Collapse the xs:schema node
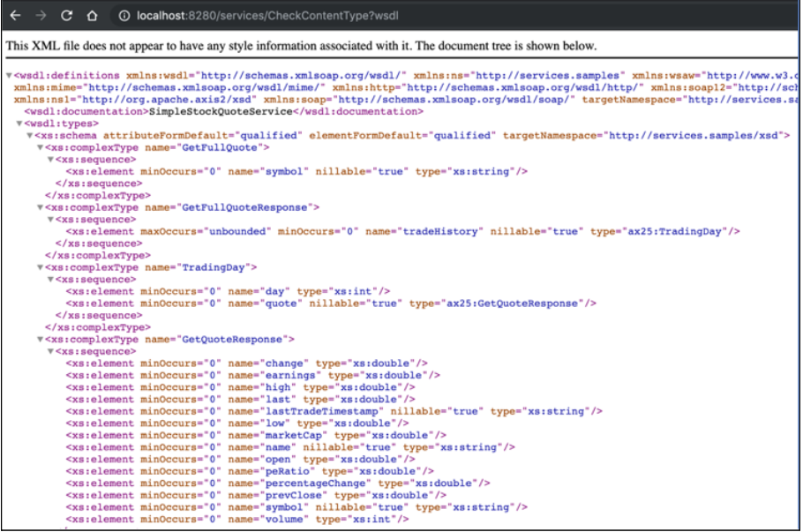The height and width of the screenshot is (532, 803). click(x=29, y=136)
